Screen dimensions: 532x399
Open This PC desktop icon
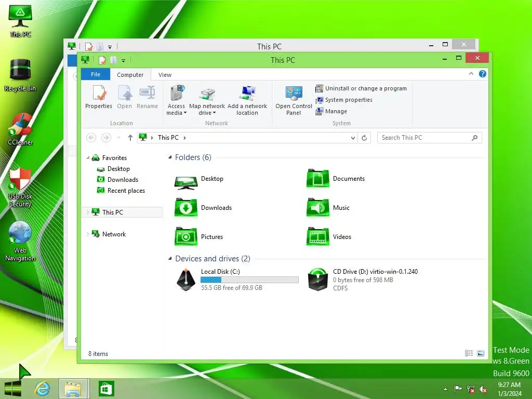(20, 20)
